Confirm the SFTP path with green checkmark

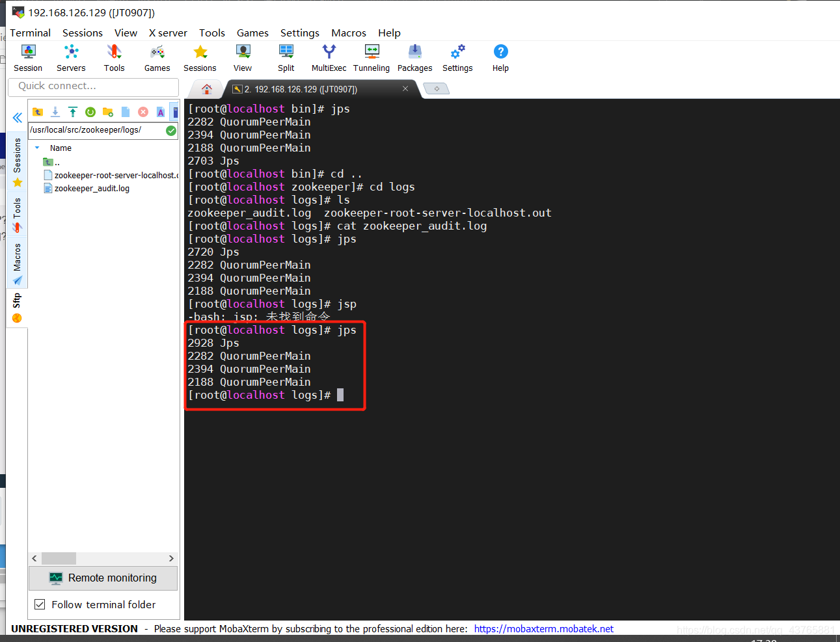(x=171, y=131)
